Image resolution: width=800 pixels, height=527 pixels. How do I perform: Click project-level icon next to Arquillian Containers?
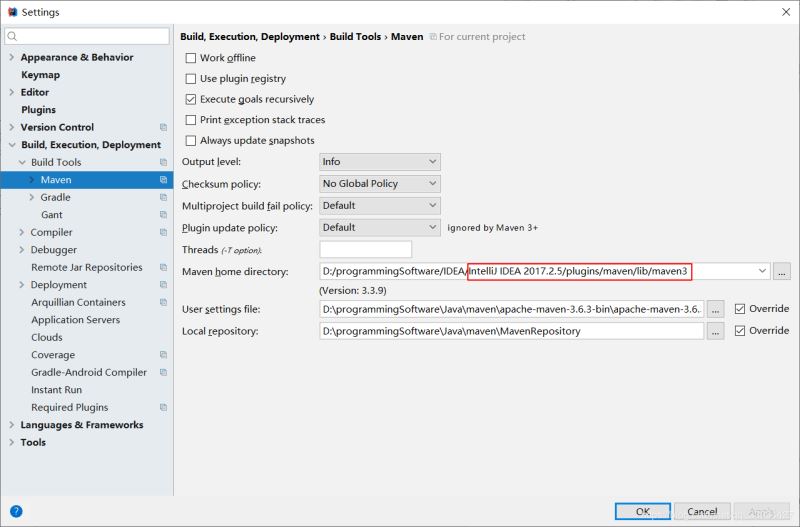click(163, 302)
